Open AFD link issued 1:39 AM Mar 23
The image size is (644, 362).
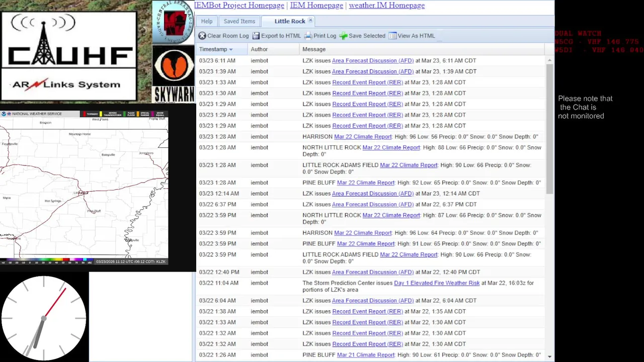373,71
